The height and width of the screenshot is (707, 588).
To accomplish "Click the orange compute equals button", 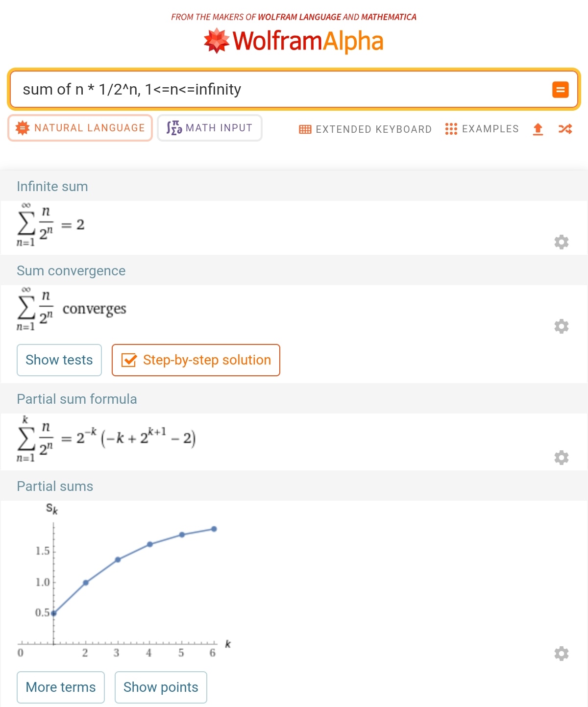I will tap(560, 90).
